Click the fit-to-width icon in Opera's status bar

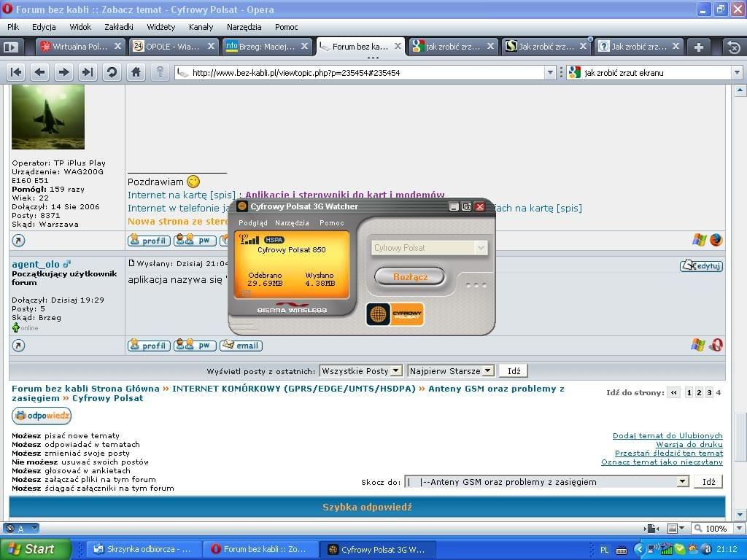pos(651,528)
